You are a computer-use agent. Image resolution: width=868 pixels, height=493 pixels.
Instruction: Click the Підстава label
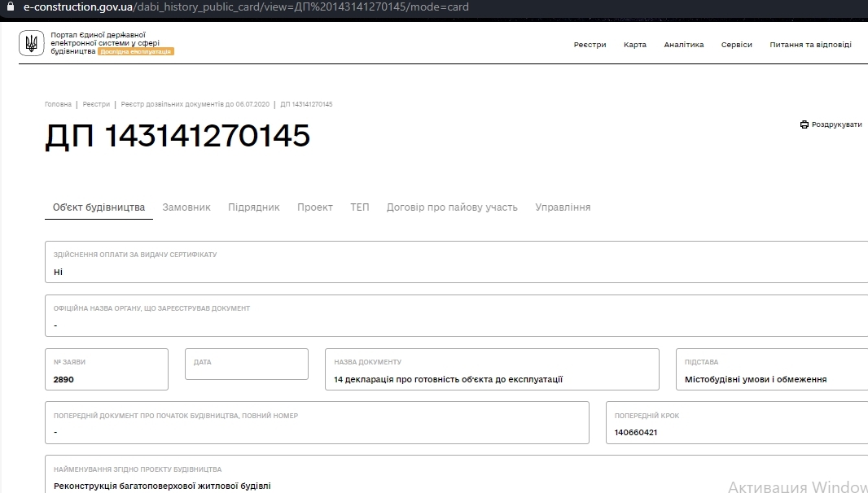point(701,362)
